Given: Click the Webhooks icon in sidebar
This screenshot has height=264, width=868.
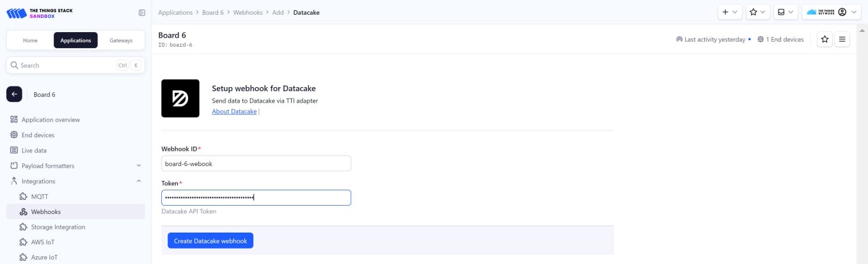Looking at the screenshot, I should tap(24, 211).
